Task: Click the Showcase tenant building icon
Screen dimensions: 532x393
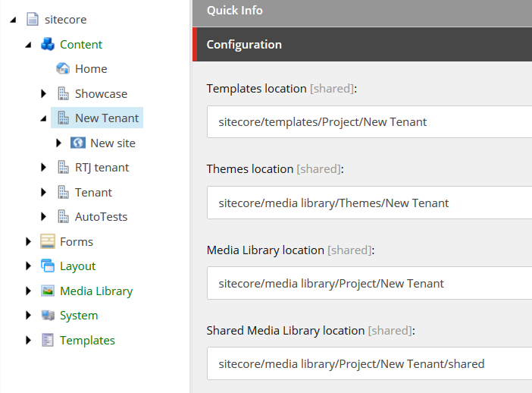Action: 63,93
